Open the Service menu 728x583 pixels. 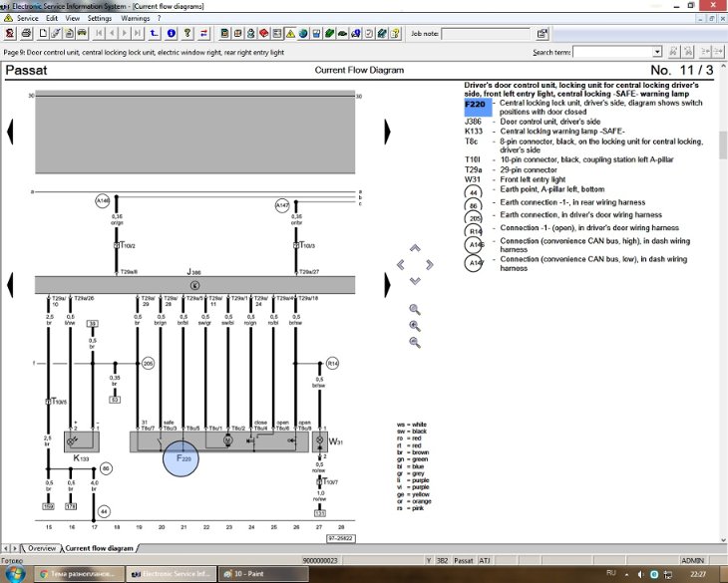(x=27, y=18)
